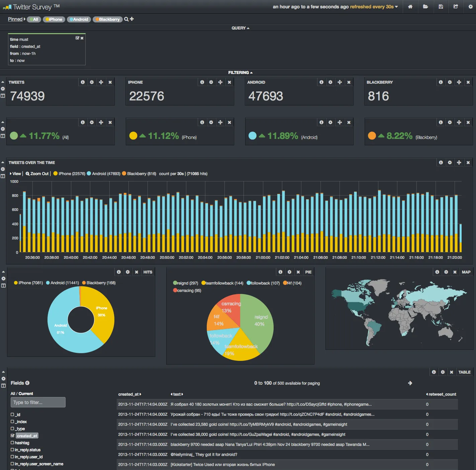The image size is (476, 470).
Task: Close the 11.89% (Android) trend panel
Action: coord(349,122)
